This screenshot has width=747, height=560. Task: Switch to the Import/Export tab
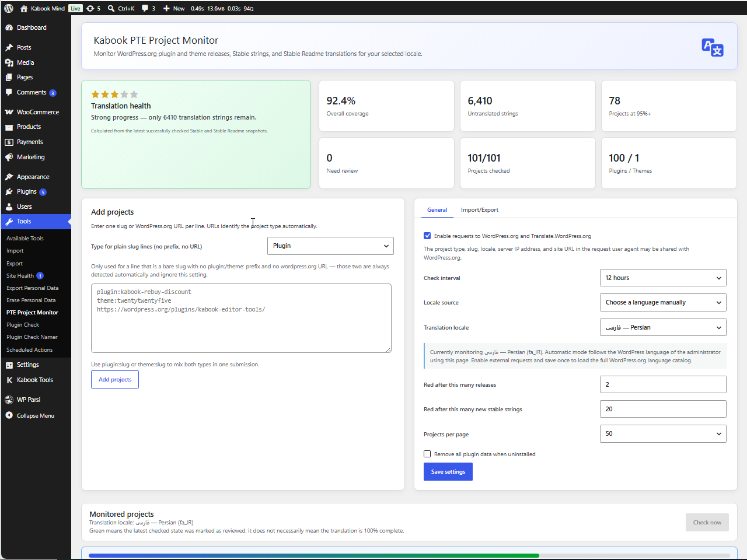(x=480, y=209)
